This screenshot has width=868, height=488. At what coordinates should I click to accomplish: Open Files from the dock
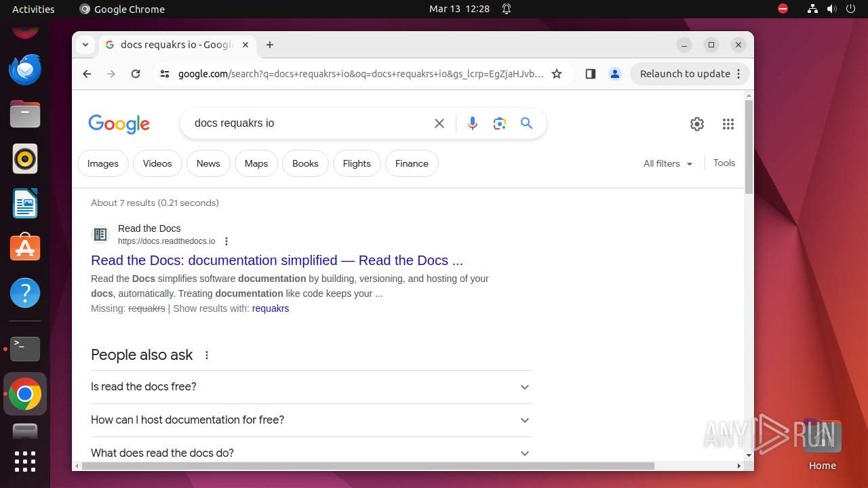[x=25, y=114]
